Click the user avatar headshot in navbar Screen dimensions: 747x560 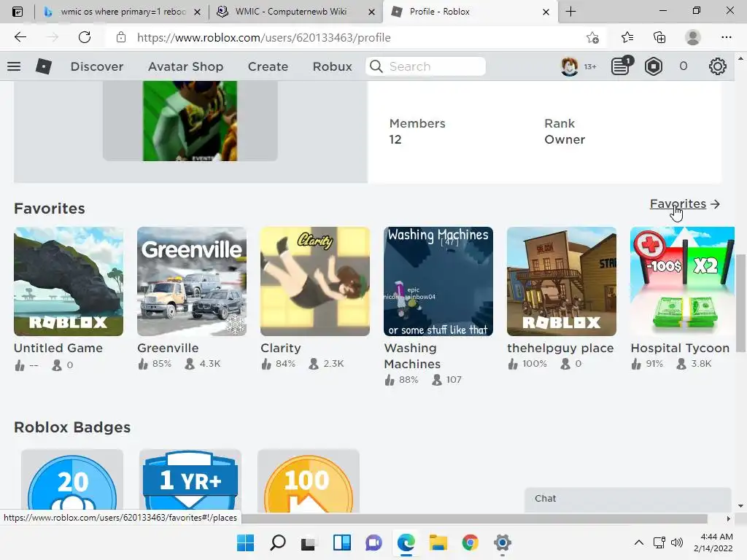(569, 66)
